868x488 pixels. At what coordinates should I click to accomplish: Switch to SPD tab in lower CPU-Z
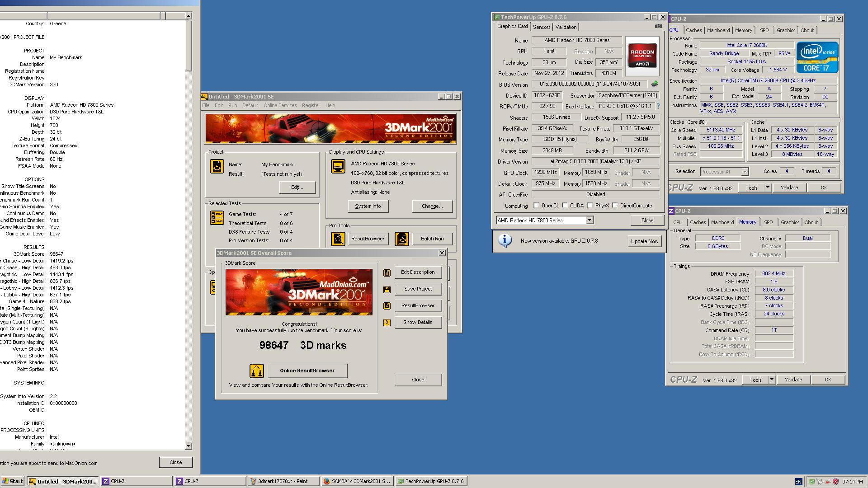click(768, 222)
